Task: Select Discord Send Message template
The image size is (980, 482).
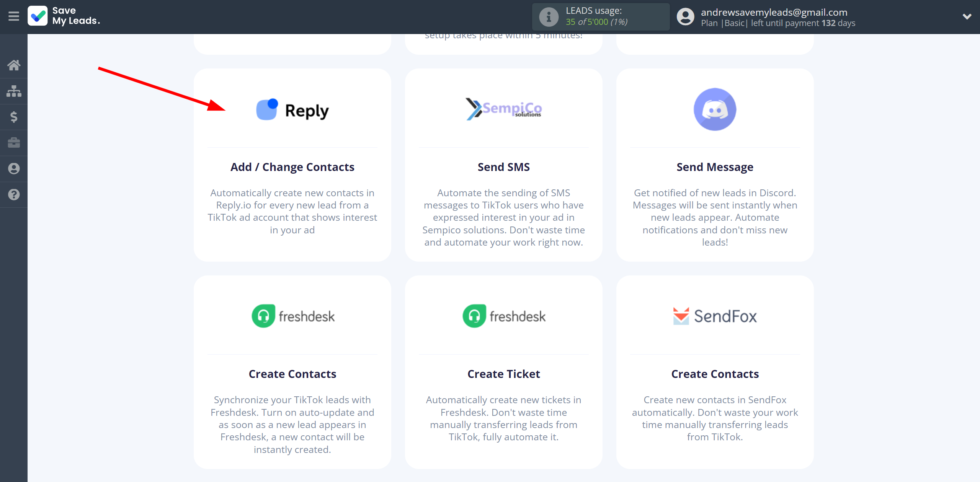Action: pyautogui.click(x=715, y=167)
